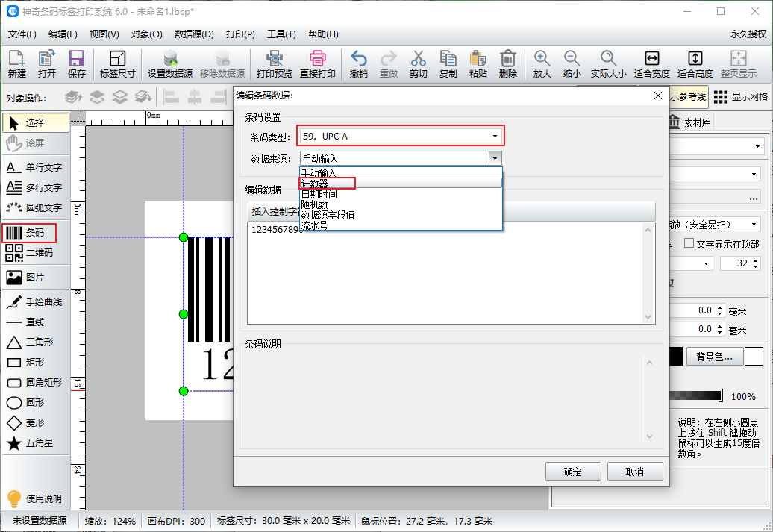Undo with the 撤销 icon
This screenshot has width=773, height=532.
358,64
